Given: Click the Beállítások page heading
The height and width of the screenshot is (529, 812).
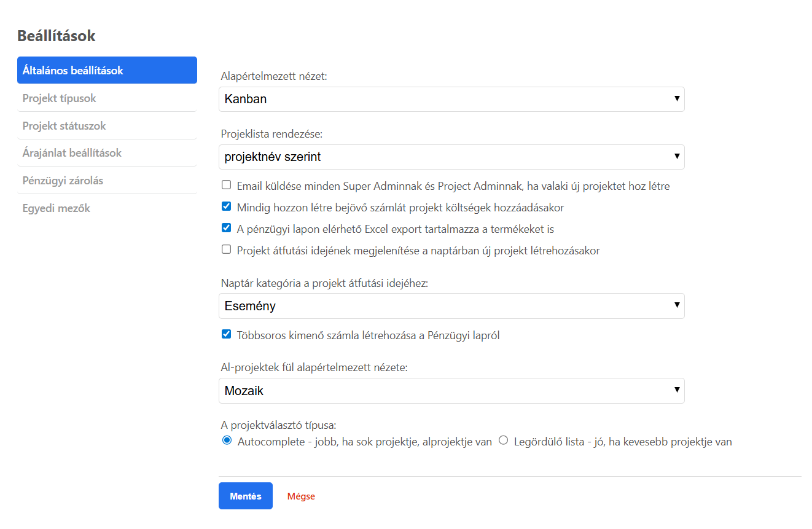Looking at the screenshot, I should [57, 36].
